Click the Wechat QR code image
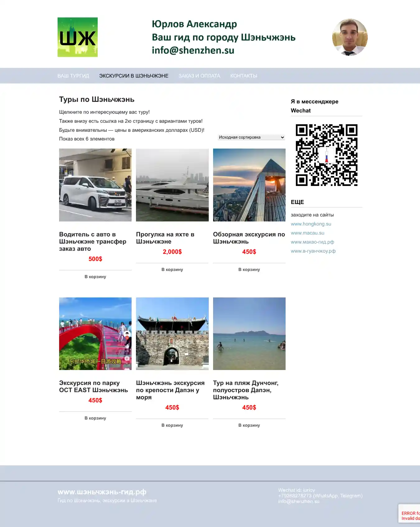This screenshot has width=420, height=527. coord(326,155)
